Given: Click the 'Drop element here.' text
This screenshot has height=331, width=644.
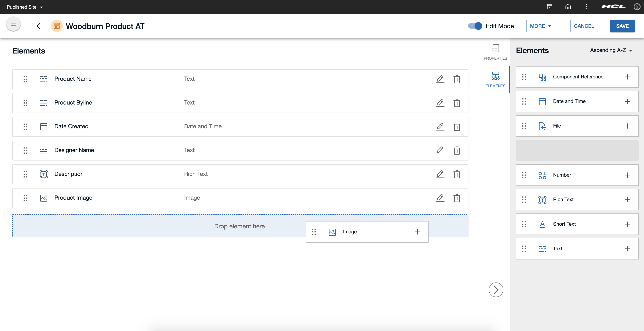Looking at the screenshot, I should [240, 226].
